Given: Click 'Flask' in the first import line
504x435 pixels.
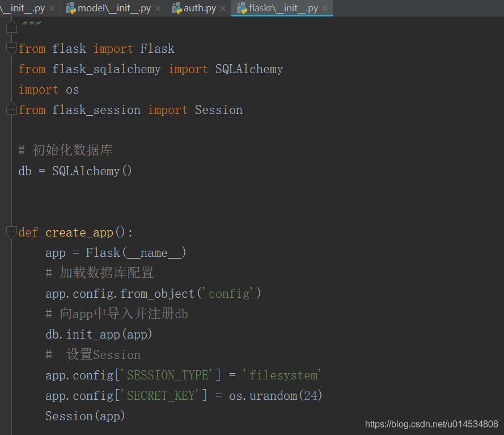Looking at the screenshot, I should tap(157, 49).
